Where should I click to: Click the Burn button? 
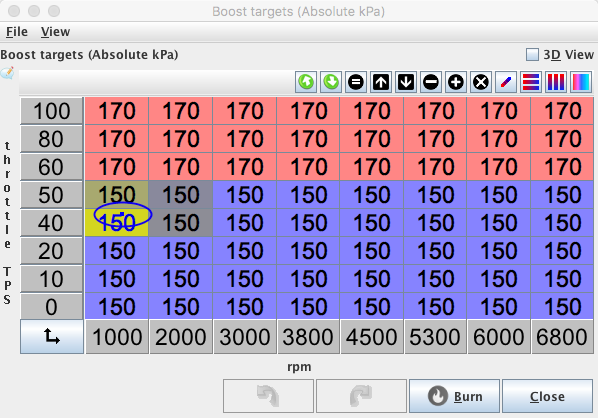454,396
